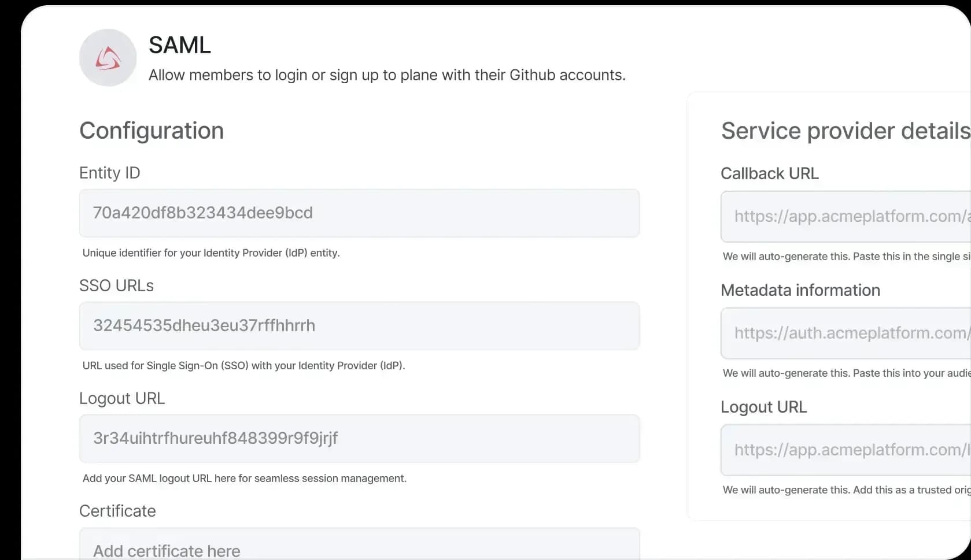Click the SAML page title
The width and height of the screenshot is (971, 560).
pos(180,44)
